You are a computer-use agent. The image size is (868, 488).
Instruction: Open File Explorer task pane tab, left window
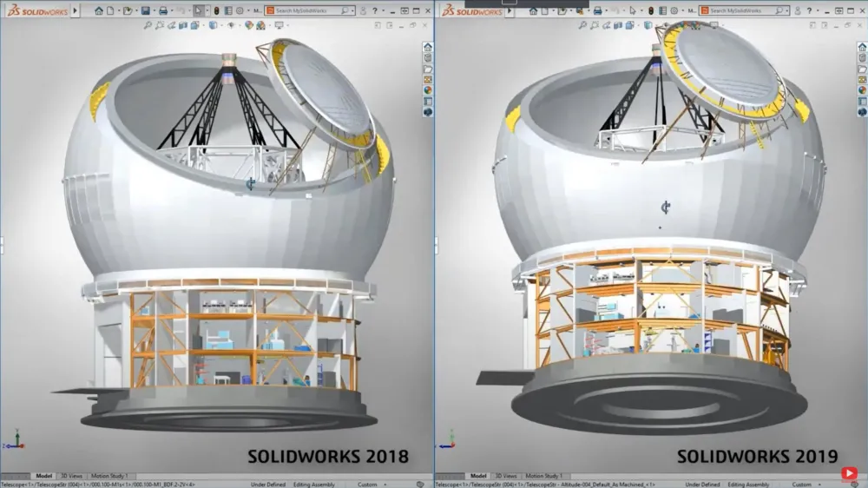[428, 69]
